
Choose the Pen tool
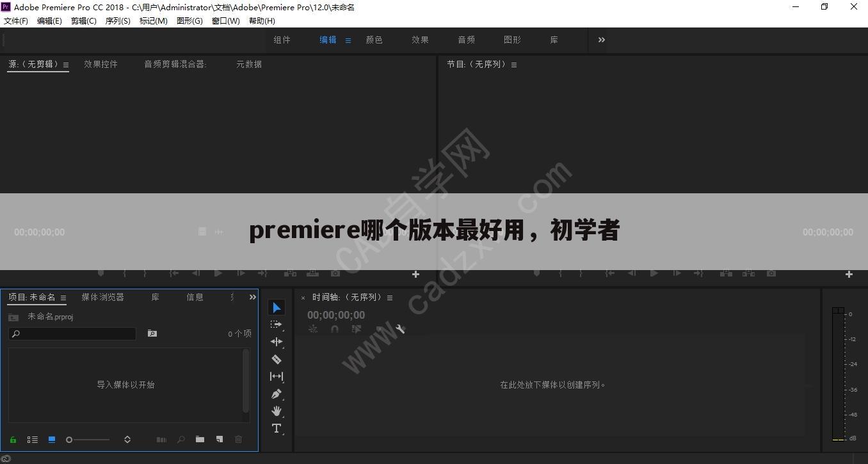(277, 394)
